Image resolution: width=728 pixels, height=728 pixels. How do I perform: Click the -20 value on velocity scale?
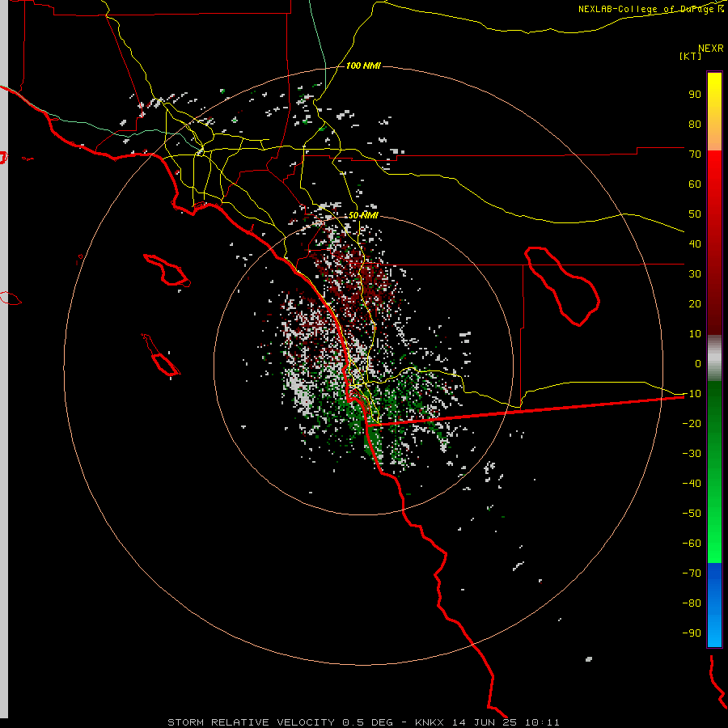point(692,424)
